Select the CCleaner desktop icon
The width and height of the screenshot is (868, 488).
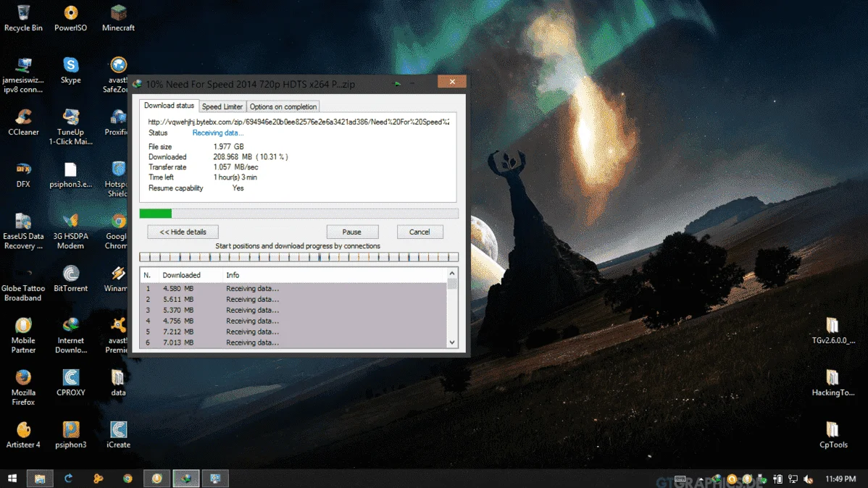(23, 122)
